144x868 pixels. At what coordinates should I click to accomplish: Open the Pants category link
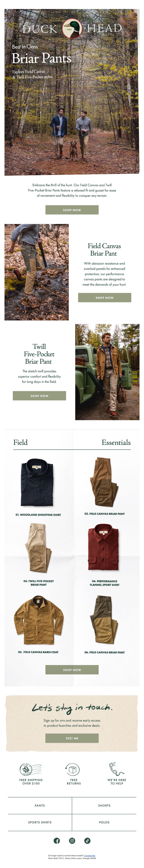pos(40,805)
